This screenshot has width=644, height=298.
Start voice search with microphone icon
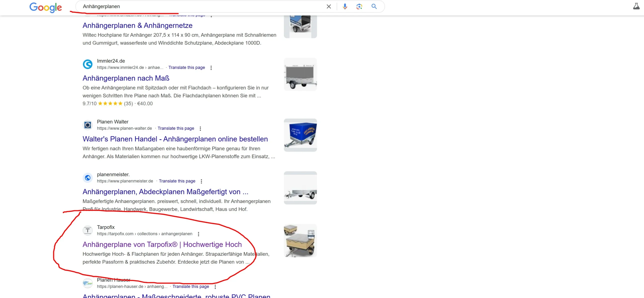coord(345,7)
